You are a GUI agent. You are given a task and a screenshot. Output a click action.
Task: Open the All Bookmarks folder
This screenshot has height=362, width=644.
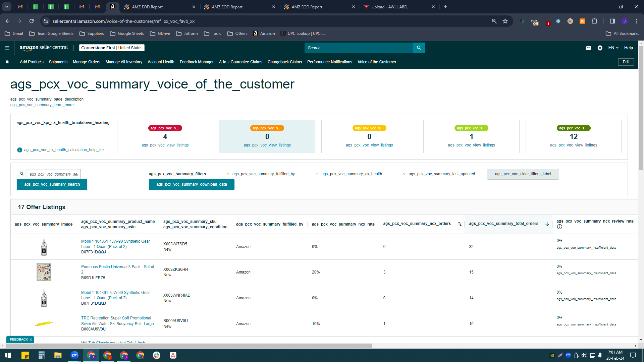pos(623,34)
